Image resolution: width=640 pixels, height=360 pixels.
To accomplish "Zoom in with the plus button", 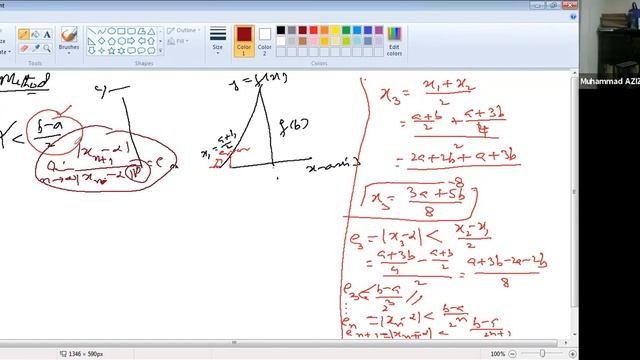I will click(572, 354).
